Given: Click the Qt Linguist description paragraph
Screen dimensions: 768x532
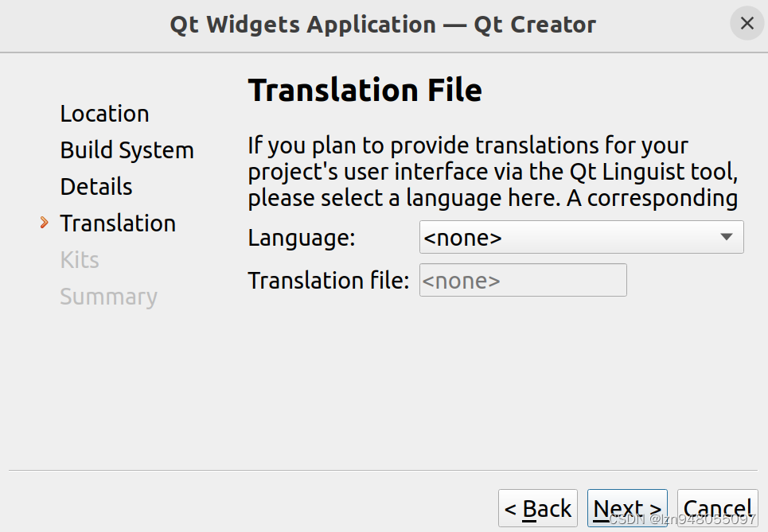Looking at the screenshot, I should (x=493, y=172).
